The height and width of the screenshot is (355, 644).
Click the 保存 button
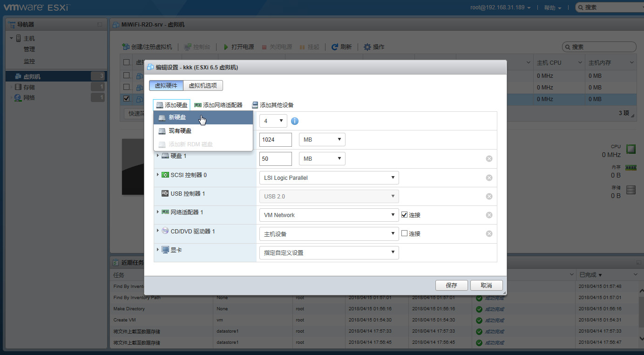click(451, 286)
